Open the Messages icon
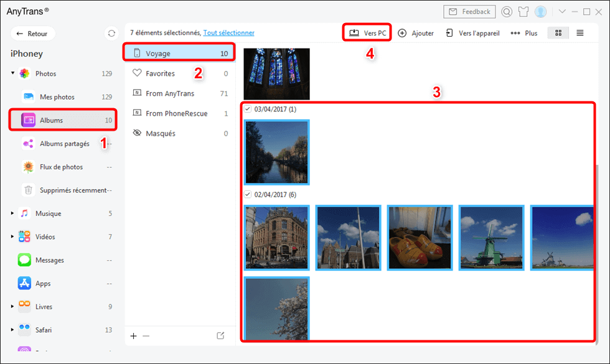 24,260
